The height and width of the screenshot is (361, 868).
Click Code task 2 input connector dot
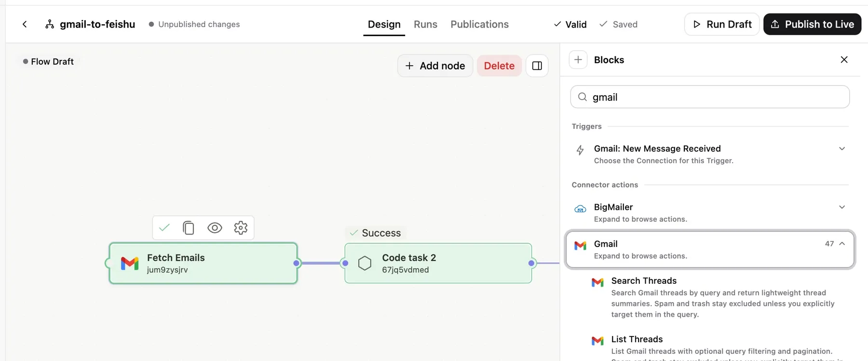(345, 263)
